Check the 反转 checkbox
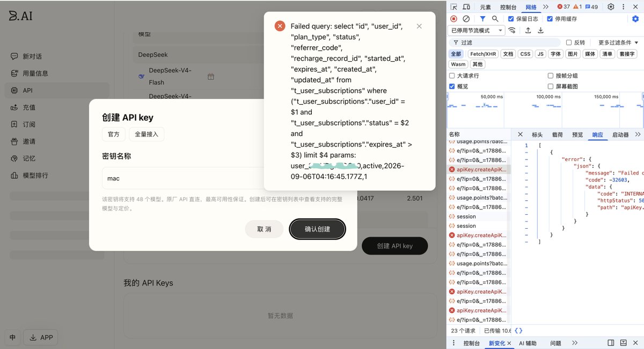 coord(569,42)
